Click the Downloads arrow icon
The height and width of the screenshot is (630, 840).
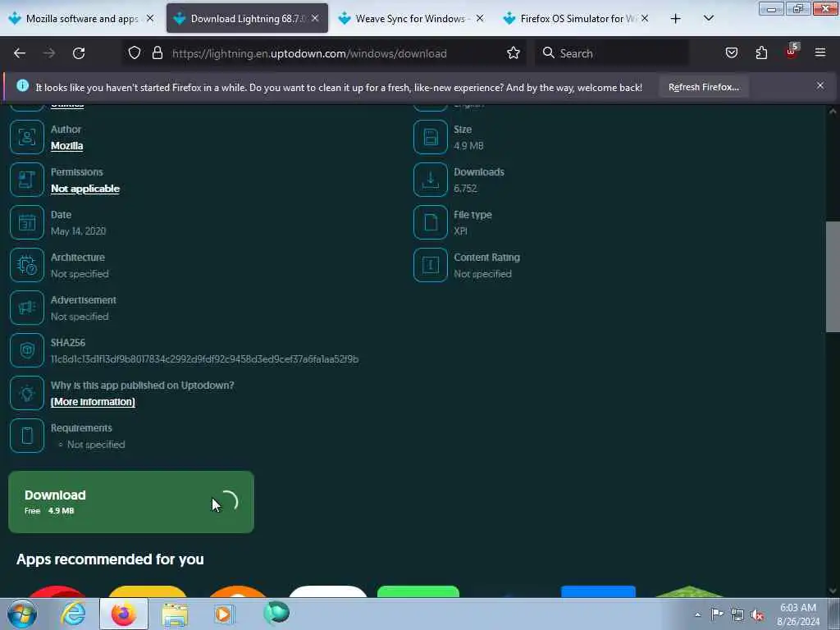430,180
